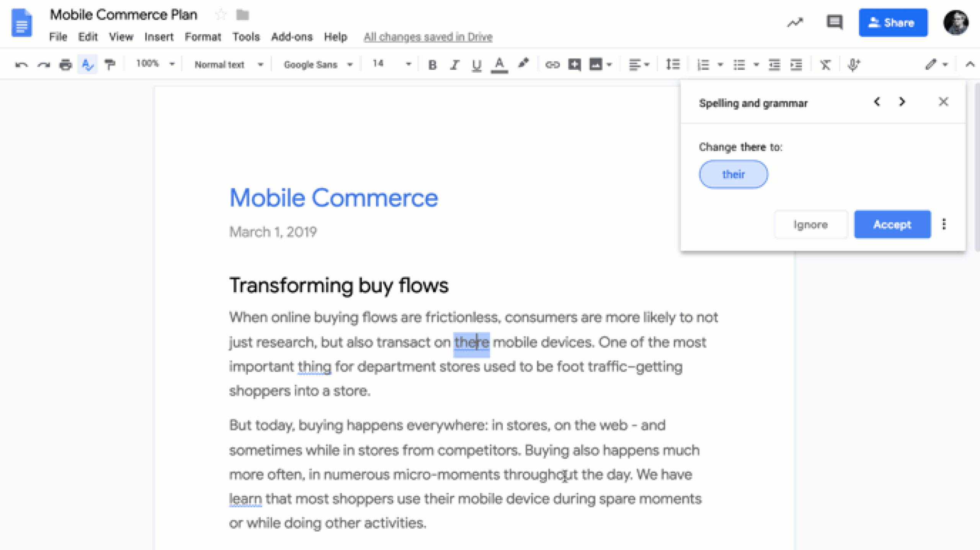
Task: Accept the spelling suggestion
Action: [x=892, y=224]
